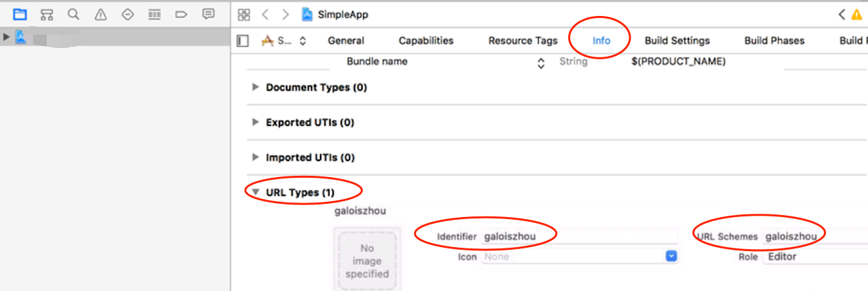Open the Project navigator folder icon
Viewport: 868px width, 291px height.
pos(20,14)
